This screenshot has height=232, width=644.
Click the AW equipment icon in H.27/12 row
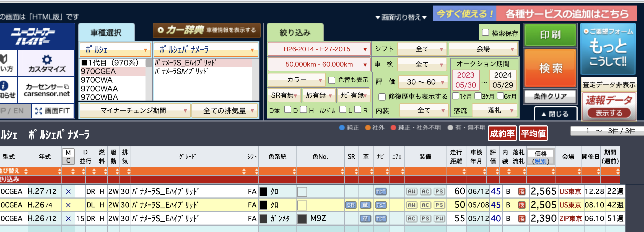click(412, 191)
